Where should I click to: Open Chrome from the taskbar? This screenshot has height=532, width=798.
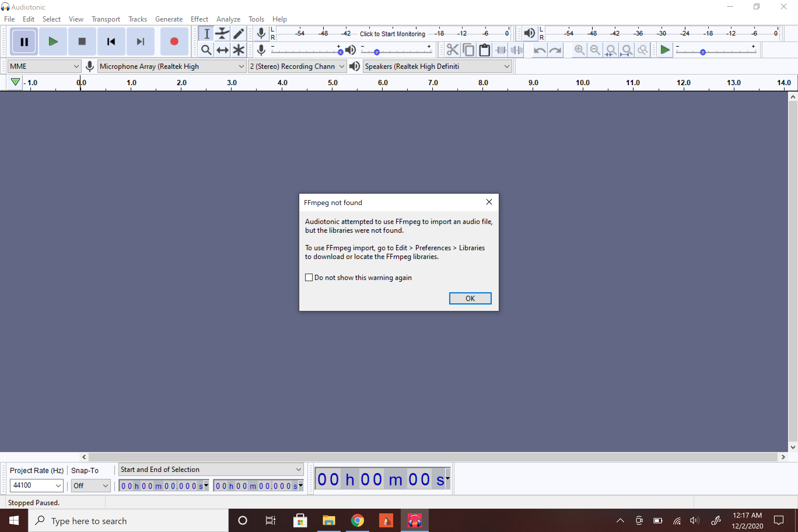(x=357, y=520)
